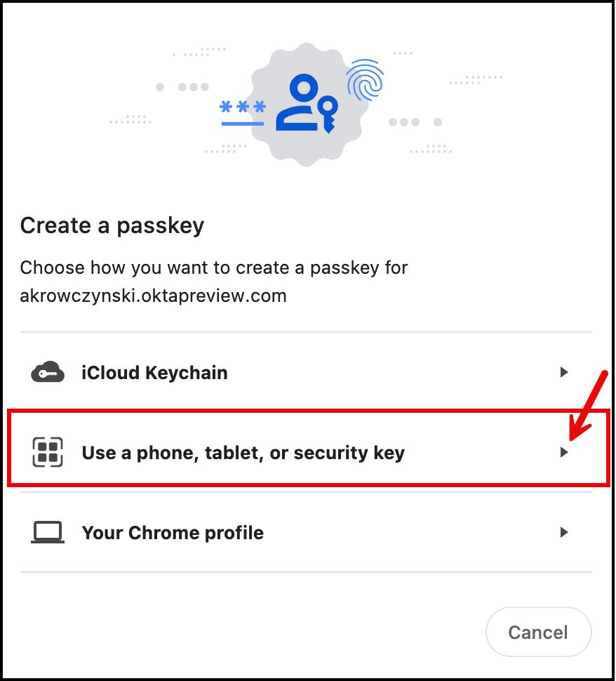Select the Your Chrome profile label
This screenshot has width=616, height=681.
[x=173, y=533]
